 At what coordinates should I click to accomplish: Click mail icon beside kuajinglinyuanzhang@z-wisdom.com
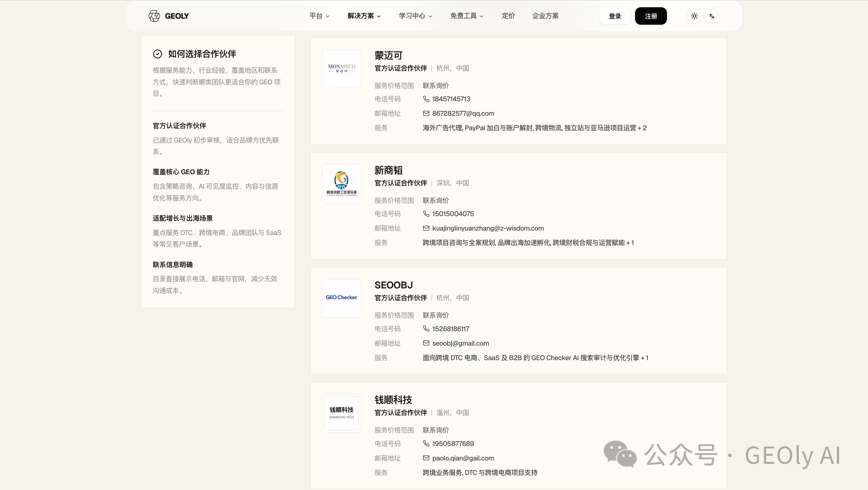[426, 228]
